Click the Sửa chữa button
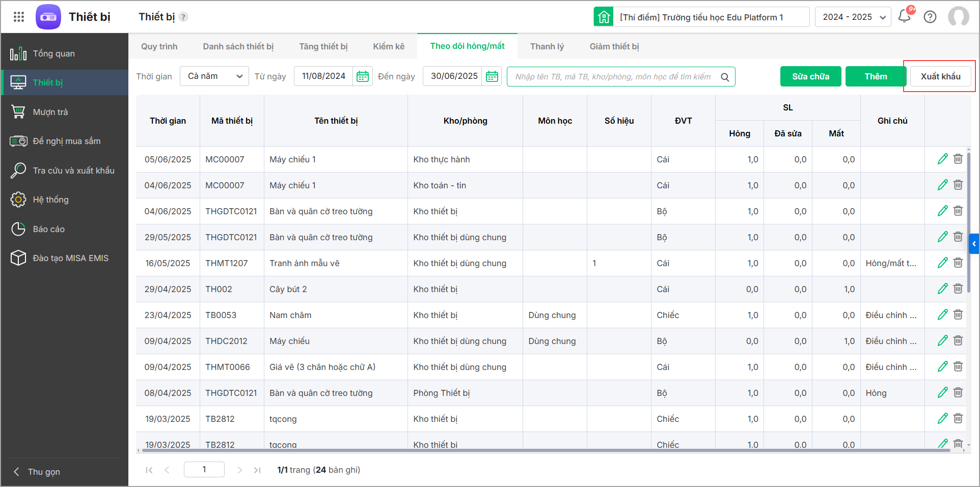Screen dimensions: 980x487 [x=810, y=76]
